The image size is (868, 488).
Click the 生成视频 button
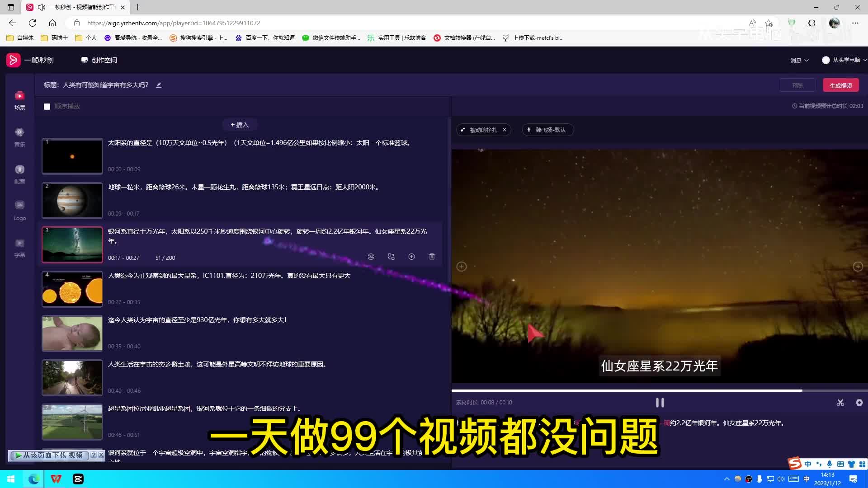tap(840, 85)
